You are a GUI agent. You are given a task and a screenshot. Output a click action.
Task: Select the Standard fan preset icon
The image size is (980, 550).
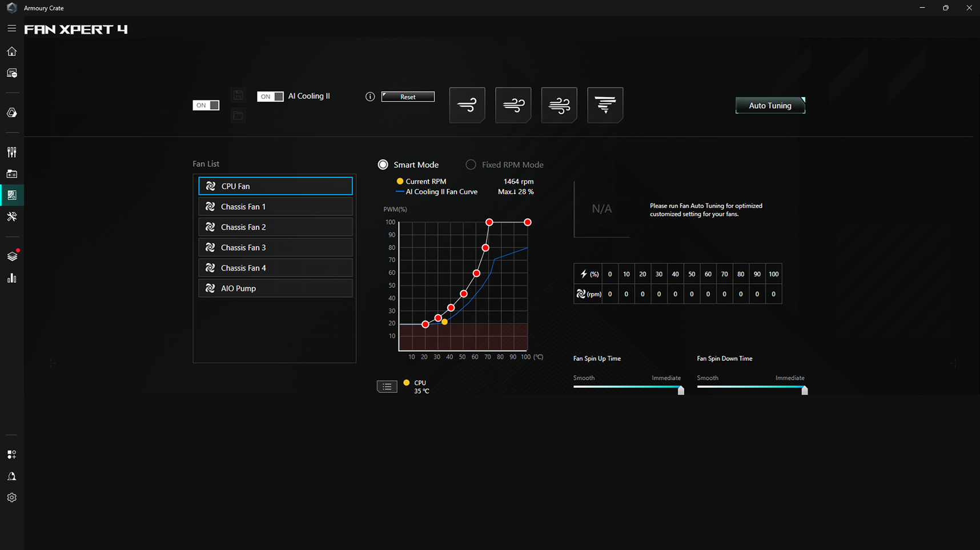pyautogui.click(x=513, y=105)
